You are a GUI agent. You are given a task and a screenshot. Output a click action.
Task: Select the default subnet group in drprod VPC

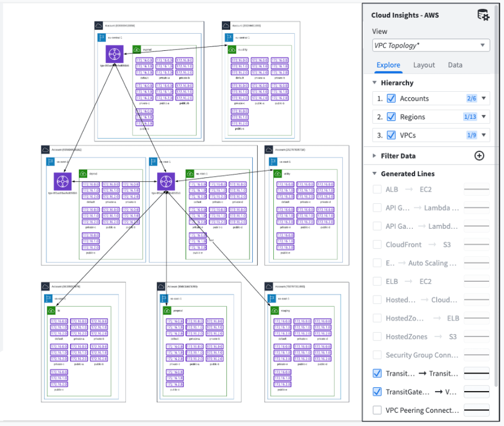(x=91, y=192)
